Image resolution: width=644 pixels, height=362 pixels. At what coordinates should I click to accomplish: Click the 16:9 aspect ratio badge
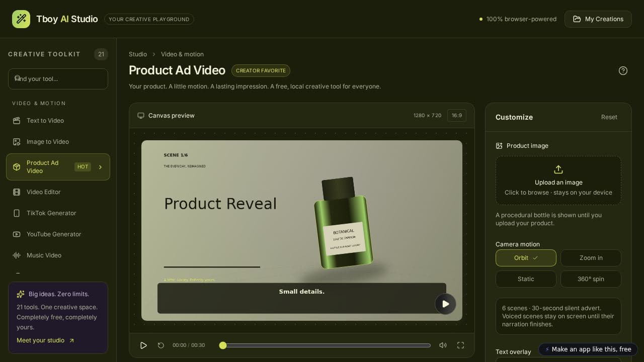coord(457,116)
